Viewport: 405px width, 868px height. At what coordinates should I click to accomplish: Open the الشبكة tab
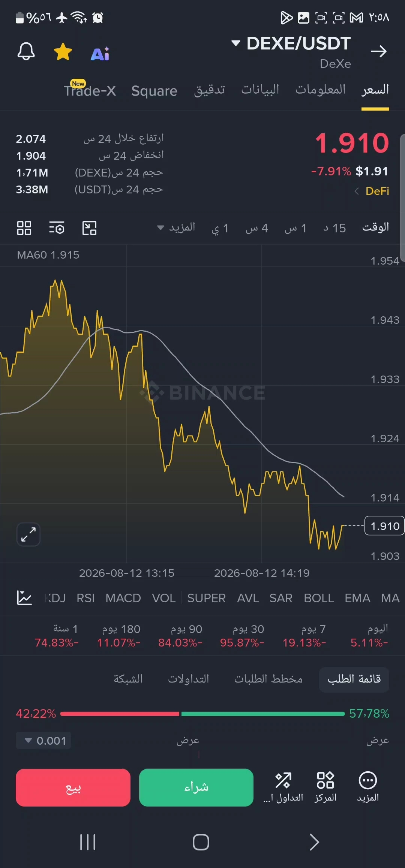[128, 679]
